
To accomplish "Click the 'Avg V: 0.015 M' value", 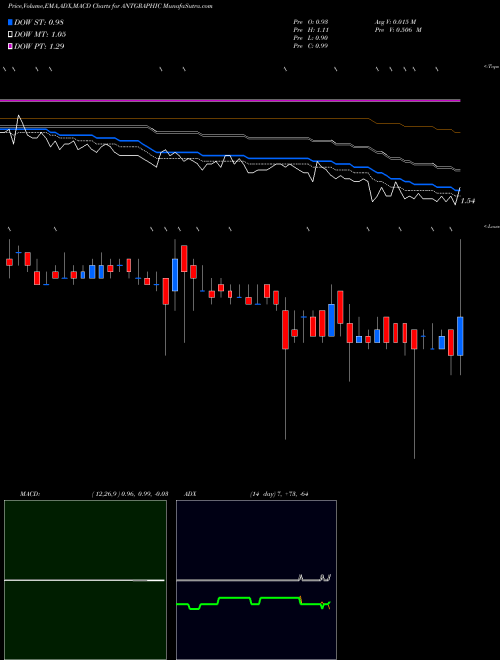I will (x=396, y=21).
